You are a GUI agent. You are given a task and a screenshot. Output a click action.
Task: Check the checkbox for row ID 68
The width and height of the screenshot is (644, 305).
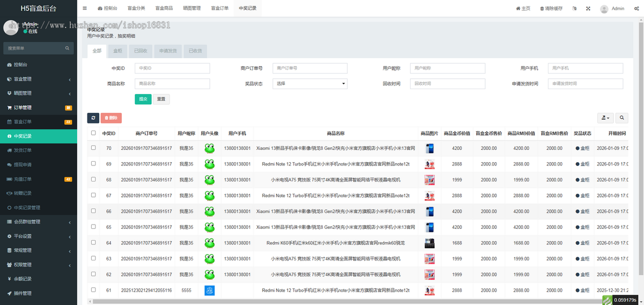(93, 179)
